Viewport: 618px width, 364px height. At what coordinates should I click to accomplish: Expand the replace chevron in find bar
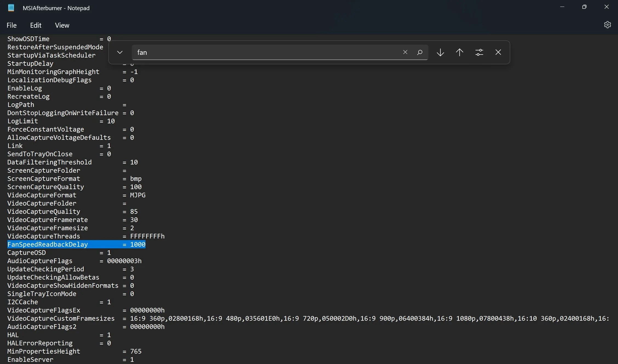pos(120,52)
